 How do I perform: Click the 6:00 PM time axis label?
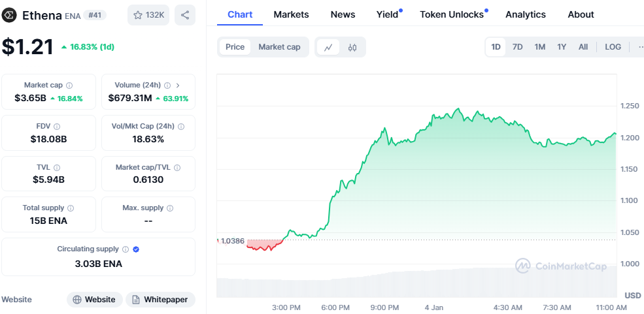(336, 307)
